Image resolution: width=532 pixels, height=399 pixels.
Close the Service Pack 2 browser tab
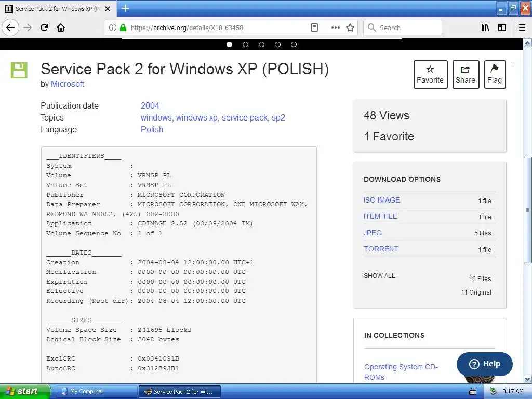pyautogui.click(x=108, y=9)
